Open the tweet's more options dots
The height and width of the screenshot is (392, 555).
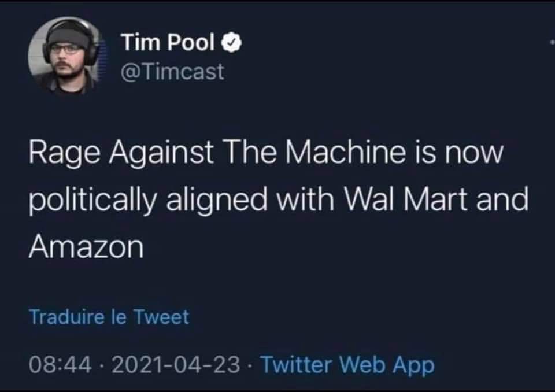click(552, 42)
